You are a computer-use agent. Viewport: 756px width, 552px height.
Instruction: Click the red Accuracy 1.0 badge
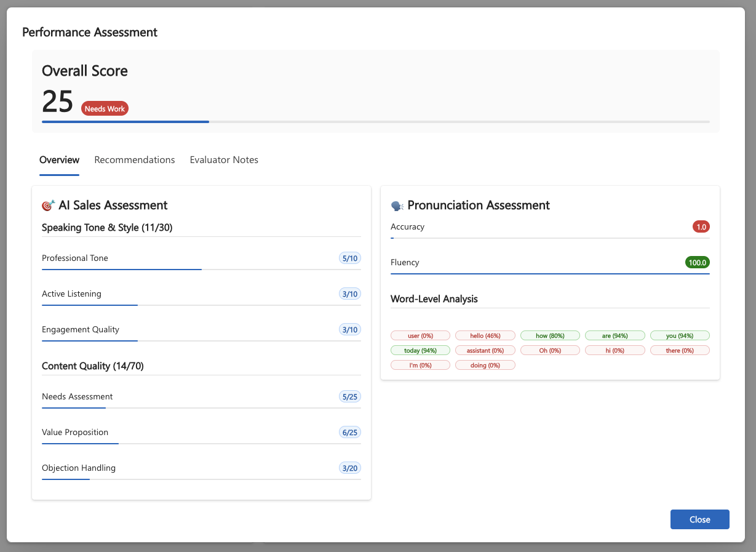[x=701, y=227]
